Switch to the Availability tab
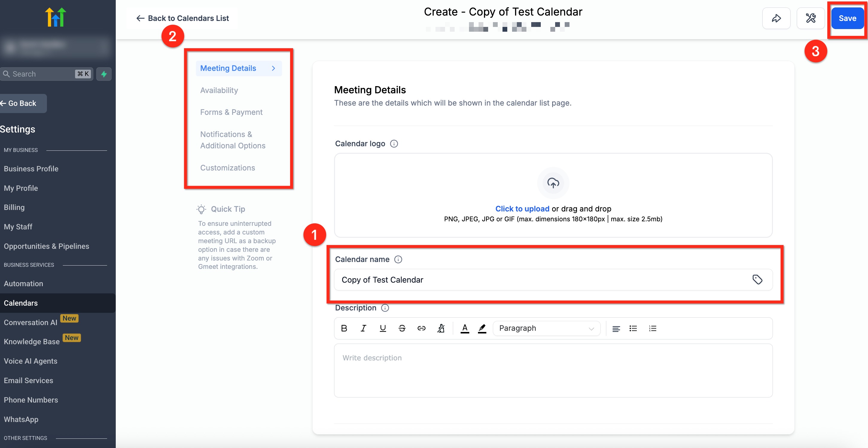This screenshot has width=868, height=448. pyautogui.click(x=219, y=90)
